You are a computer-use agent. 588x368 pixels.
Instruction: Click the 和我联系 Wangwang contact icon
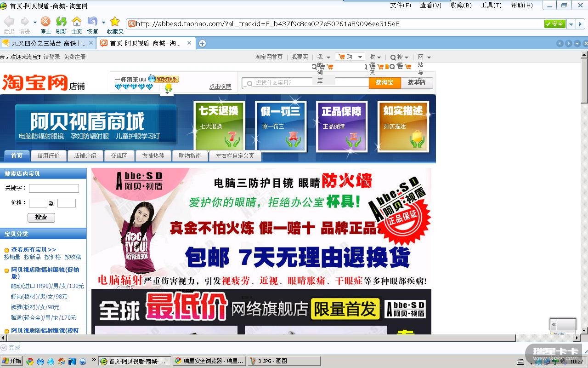pos(164,79)
